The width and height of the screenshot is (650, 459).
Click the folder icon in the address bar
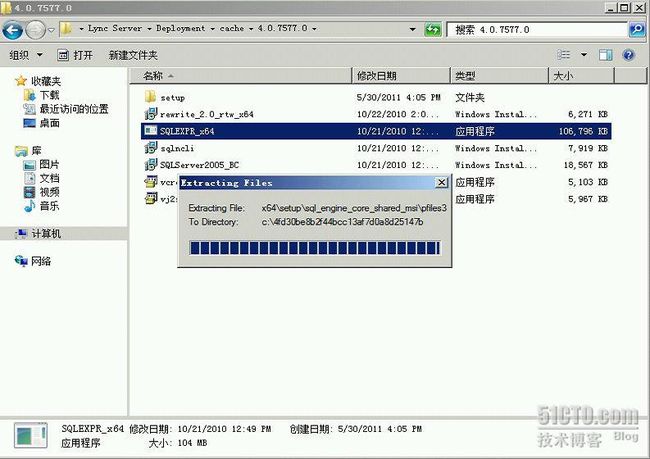pyautogui.click(x=66, y=29)
